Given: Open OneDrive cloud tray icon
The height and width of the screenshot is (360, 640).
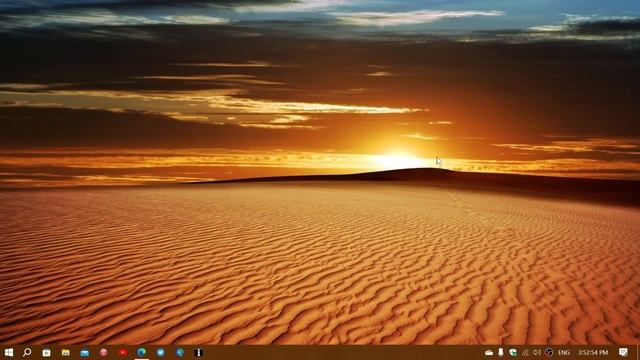Looking at the screenshot, I should click(x=489, y=353).
